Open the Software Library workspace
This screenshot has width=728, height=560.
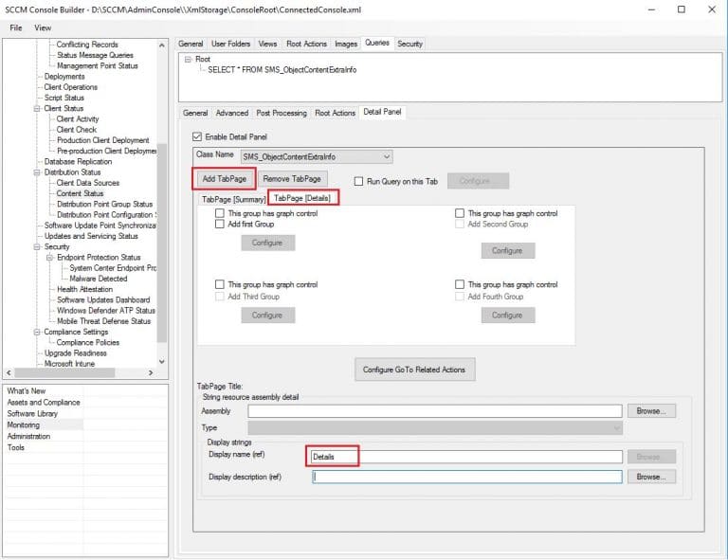pyautogui.click(x=32, y=414)
